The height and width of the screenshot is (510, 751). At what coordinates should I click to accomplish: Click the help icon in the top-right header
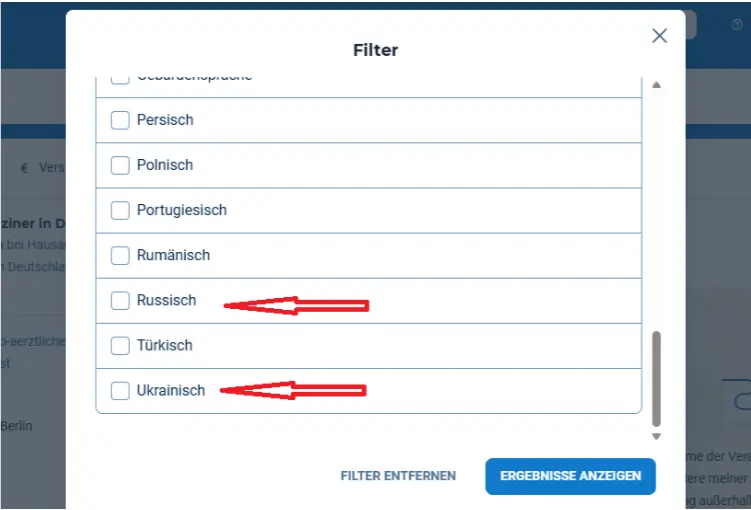coord(737,24)
